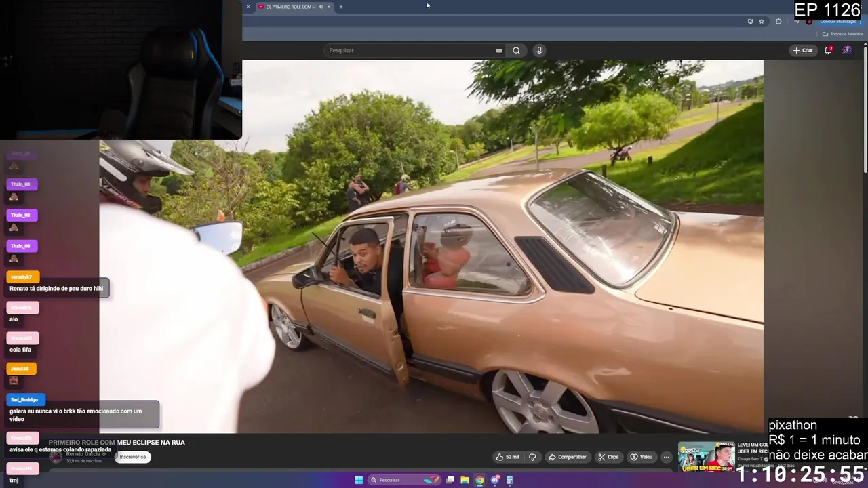This screenshot has height=488, width=868.
Task: Click Concluir atualização button in Chrome
Action: [x=840, y=21]
